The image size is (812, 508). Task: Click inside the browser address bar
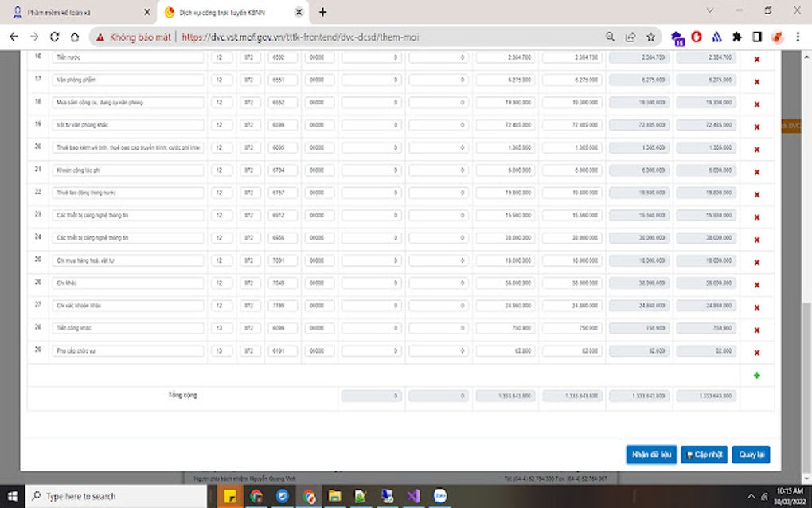[x=318, y=37]
